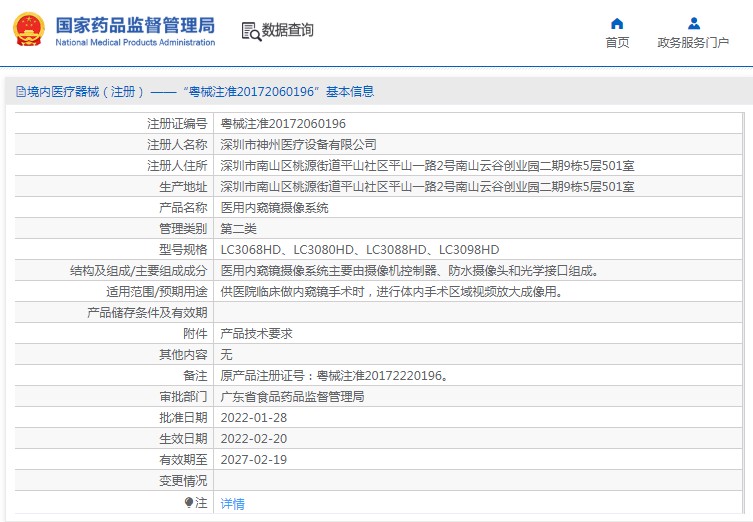The height and width of the screenshot is (522, 753).
Task: Click the 数据查询 heading text
Action: tap(288, 31)
